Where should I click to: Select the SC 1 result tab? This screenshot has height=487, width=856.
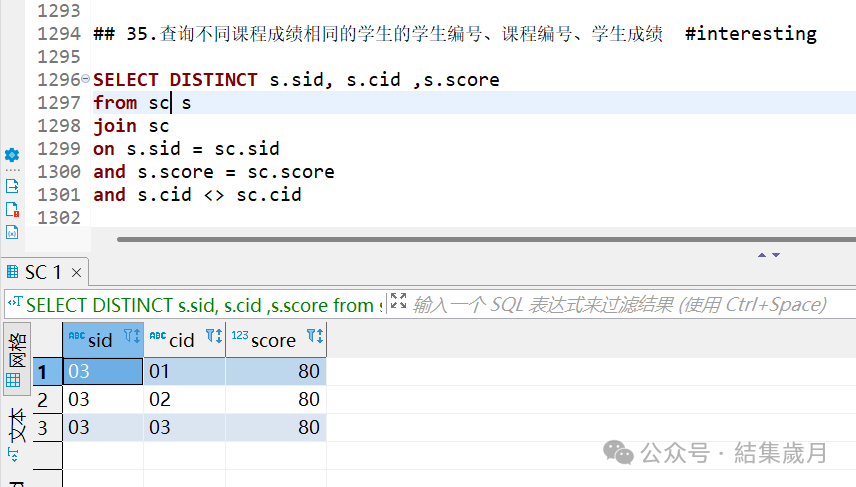(43, 272)
